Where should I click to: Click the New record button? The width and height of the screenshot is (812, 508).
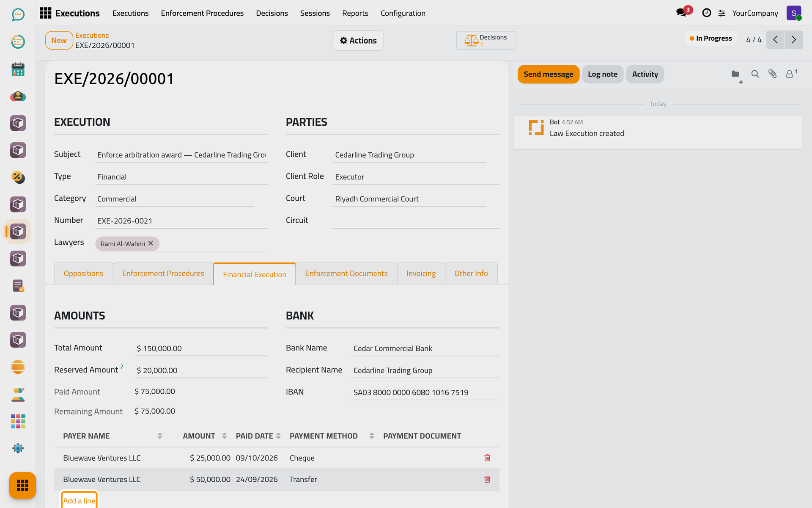(59, 40)
